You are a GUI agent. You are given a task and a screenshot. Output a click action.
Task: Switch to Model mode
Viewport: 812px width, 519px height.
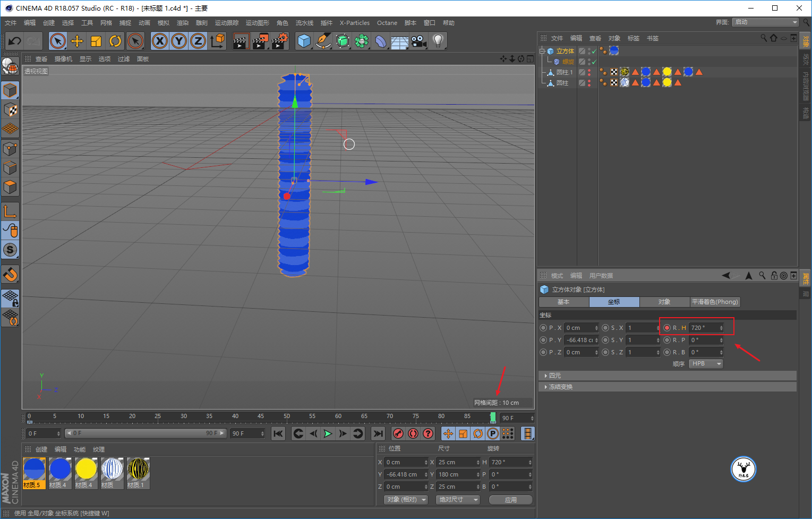10,90
